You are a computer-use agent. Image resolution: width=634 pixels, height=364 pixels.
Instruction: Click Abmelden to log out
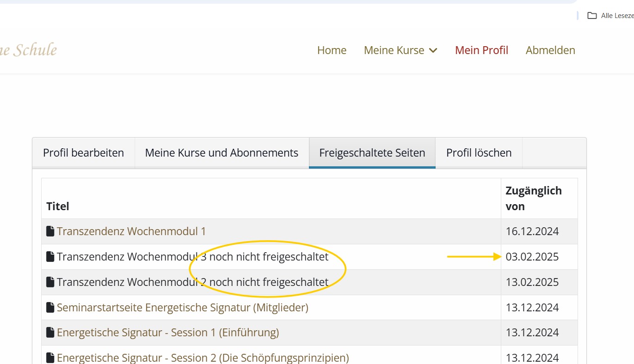pos(550,50)
